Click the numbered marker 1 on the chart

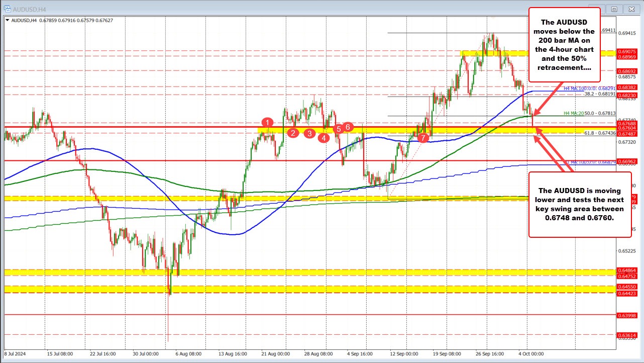pyautogui.click(x=267, y=122)
